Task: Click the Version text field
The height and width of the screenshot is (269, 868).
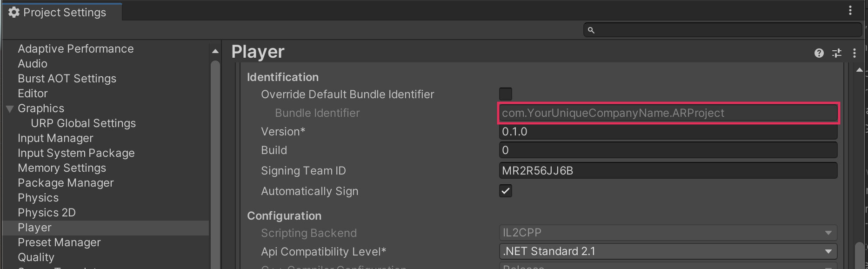Action: point(668,132)
